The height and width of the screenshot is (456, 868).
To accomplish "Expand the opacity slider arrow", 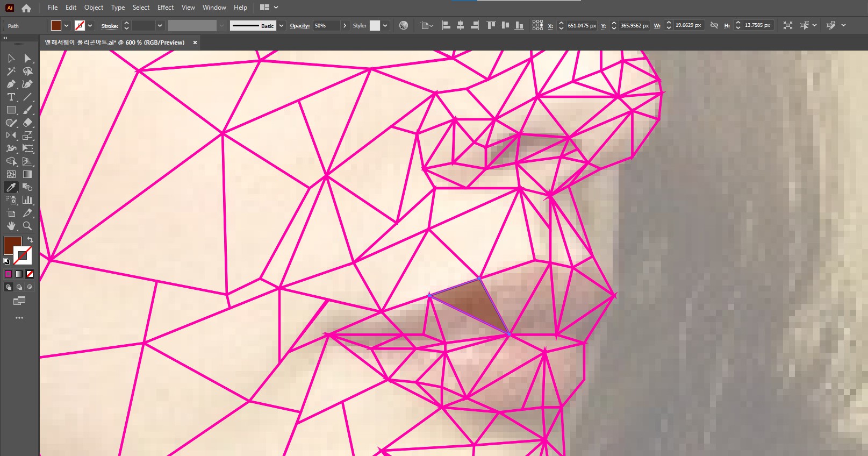I will click(345, 25).
